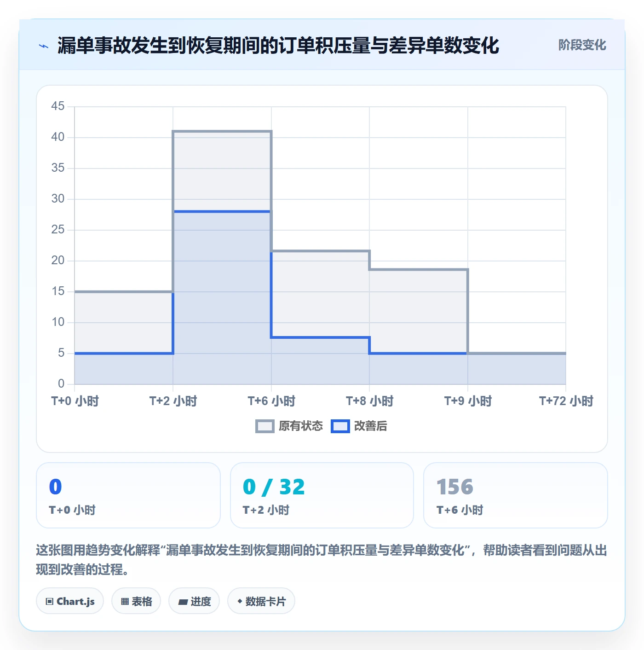
Task: Open the 表格 tag
Action: click(x=136, y=601)
